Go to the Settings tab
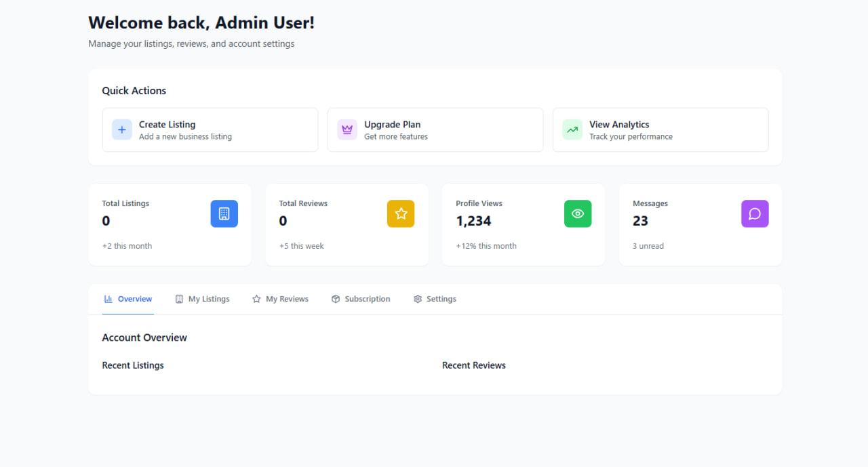868x467 pixels. 435,299
